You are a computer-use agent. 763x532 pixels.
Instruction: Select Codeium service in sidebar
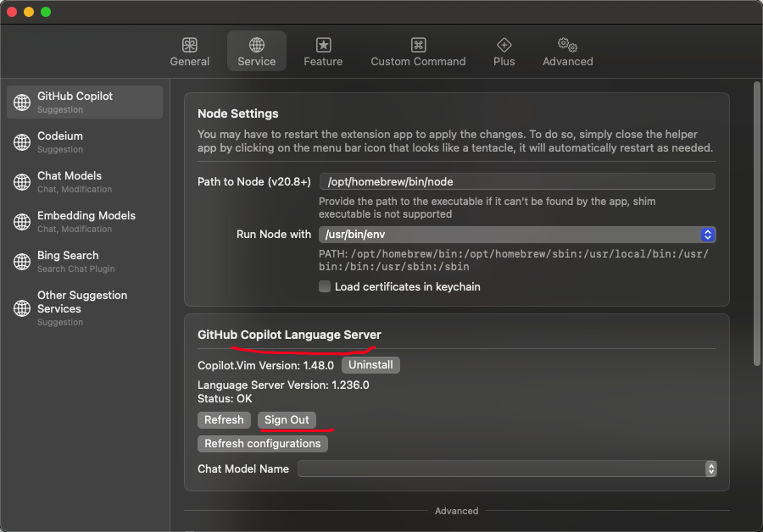pos(85,142)
